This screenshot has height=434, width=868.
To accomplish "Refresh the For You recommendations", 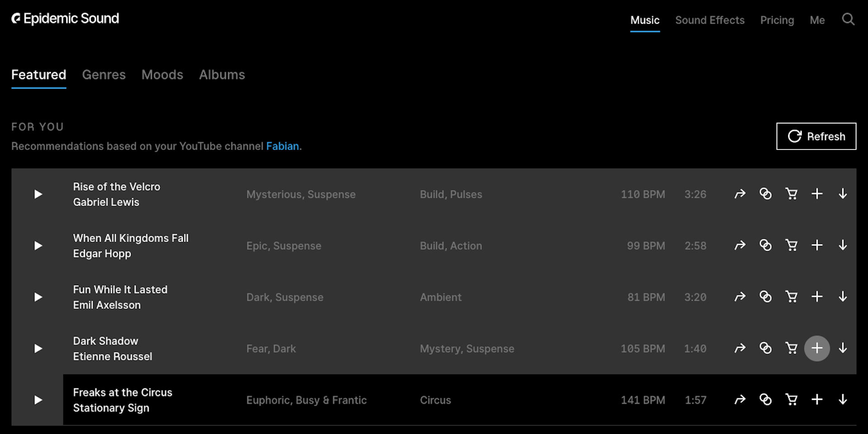I will pyautogui.click(x=816, y=136).
